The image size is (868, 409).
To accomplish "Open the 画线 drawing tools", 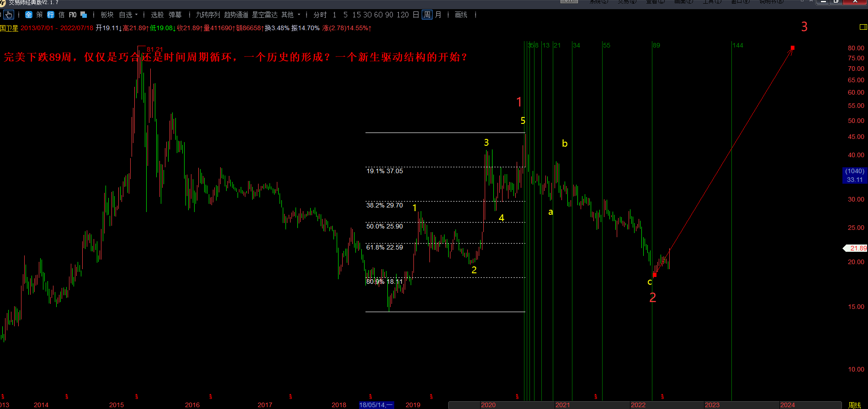I will [461, 15].
